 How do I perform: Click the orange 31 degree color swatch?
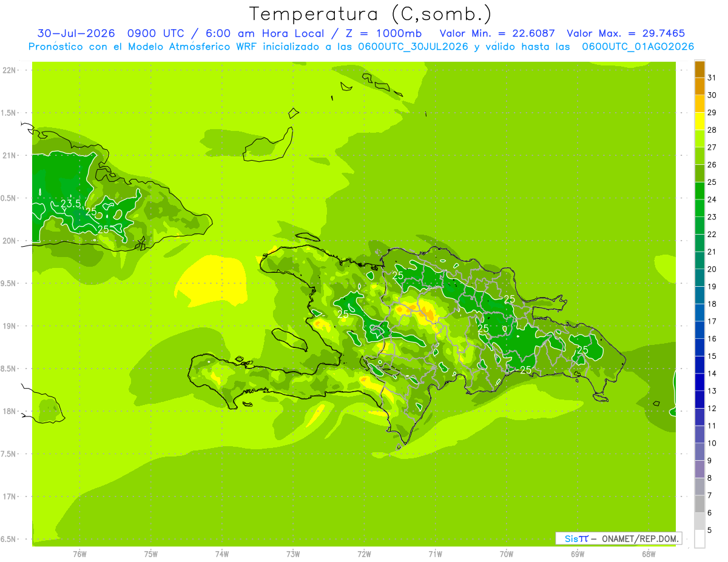pos(699,69)
